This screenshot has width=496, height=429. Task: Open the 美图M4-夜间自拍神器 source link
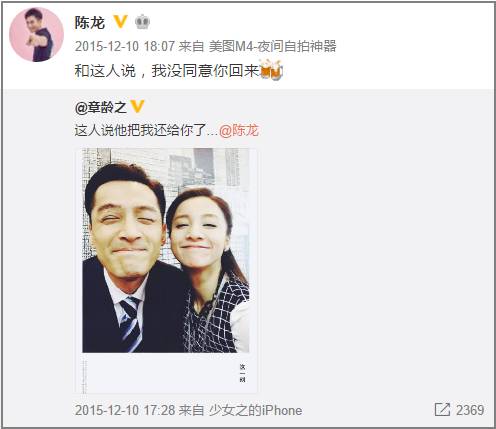(272, 46)
